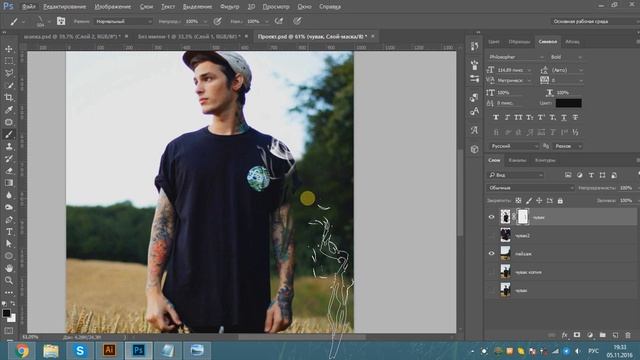Open the font style dropdown Bold

(x=566, y=57)
